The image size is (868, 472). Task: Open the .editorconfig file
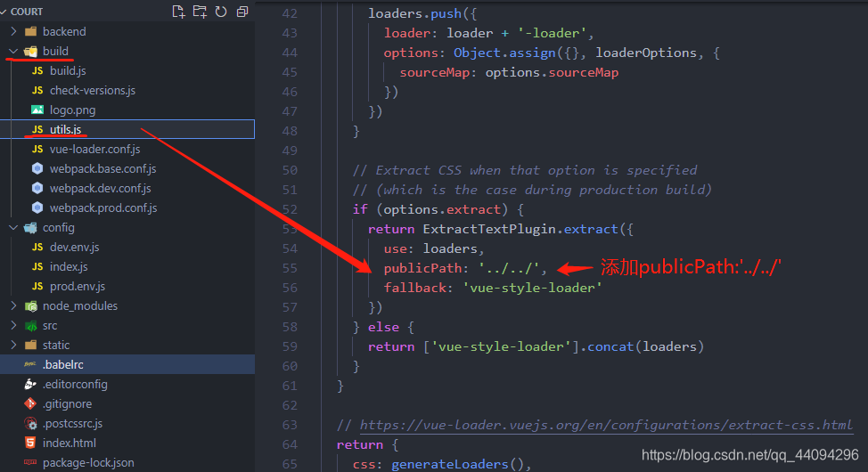click(x=75, y=384)
